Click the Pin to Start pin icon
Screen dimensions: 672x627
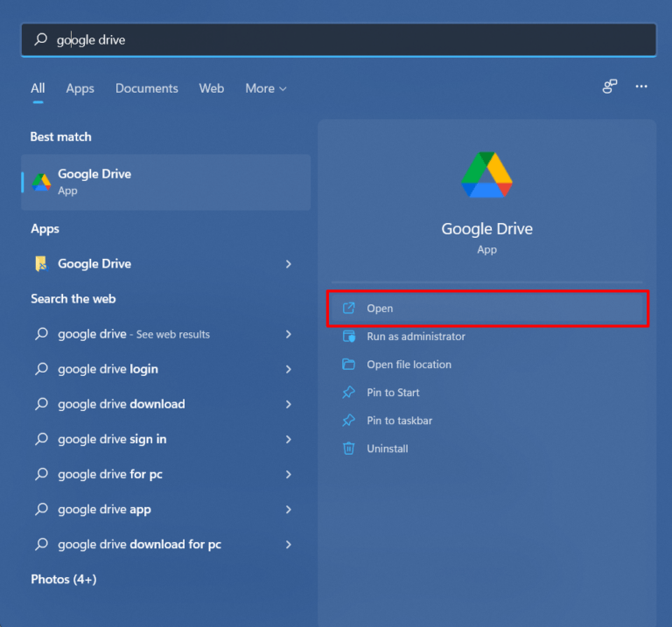349,393
